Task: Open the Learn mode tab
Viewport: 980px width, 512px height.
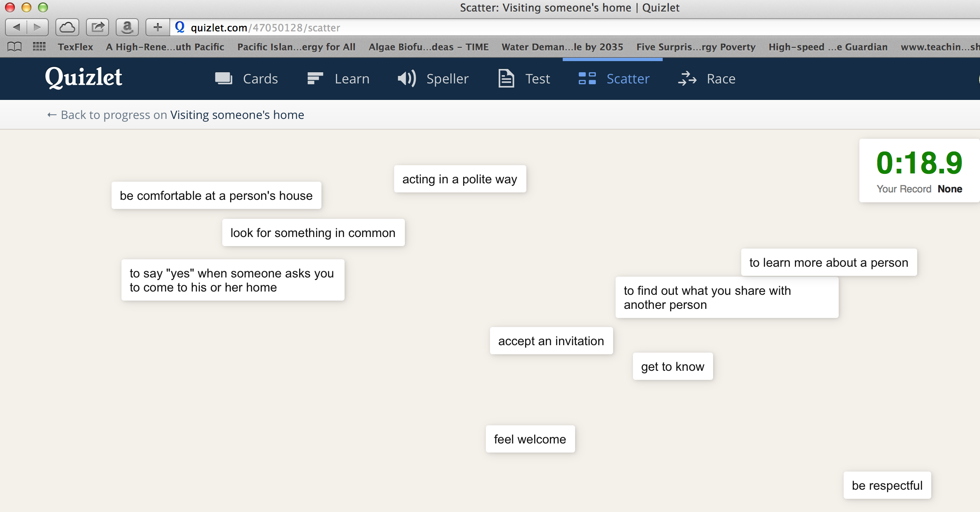Action: (338, 78)
